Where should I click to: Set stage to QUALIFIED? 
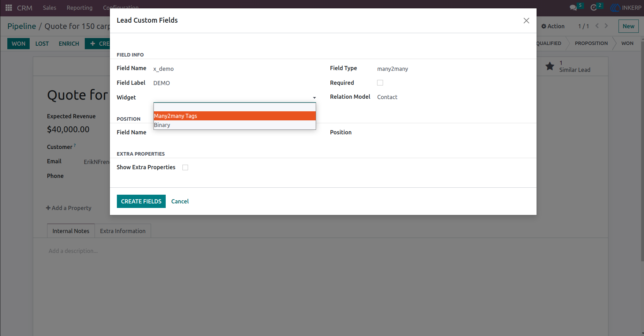(549, 43)
